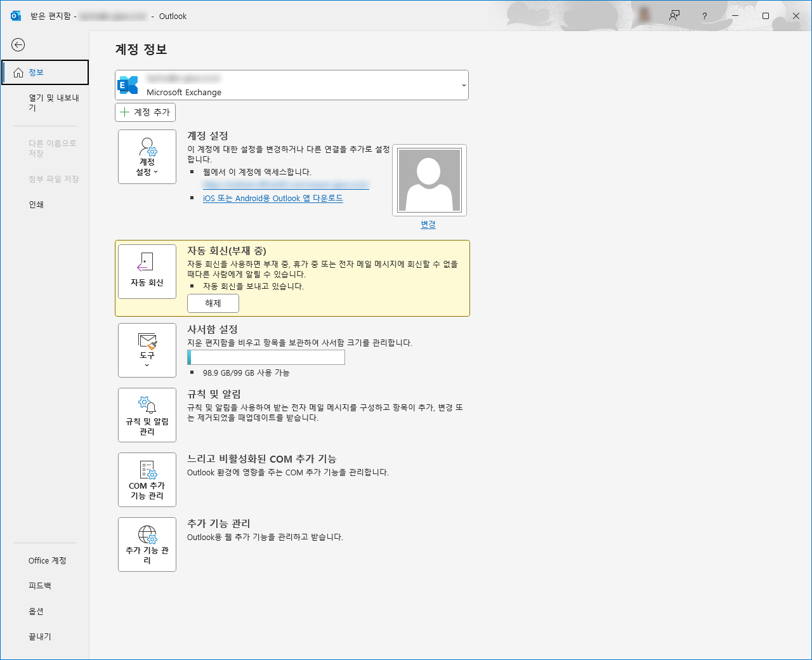
Task: Click the 자동 회신(부재 중) heading
Action: tap(227, 251)
